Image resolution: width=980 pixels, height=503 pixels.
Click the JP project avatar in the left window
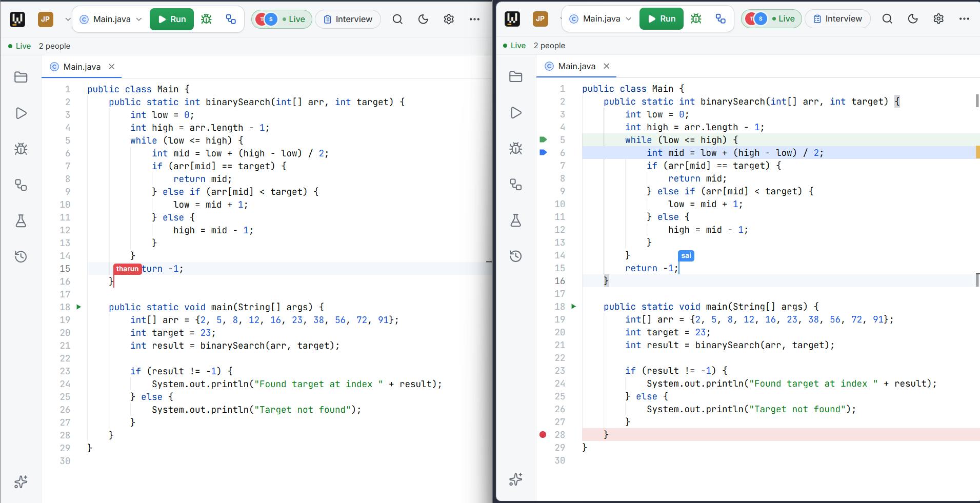click(x=46, y=19)
